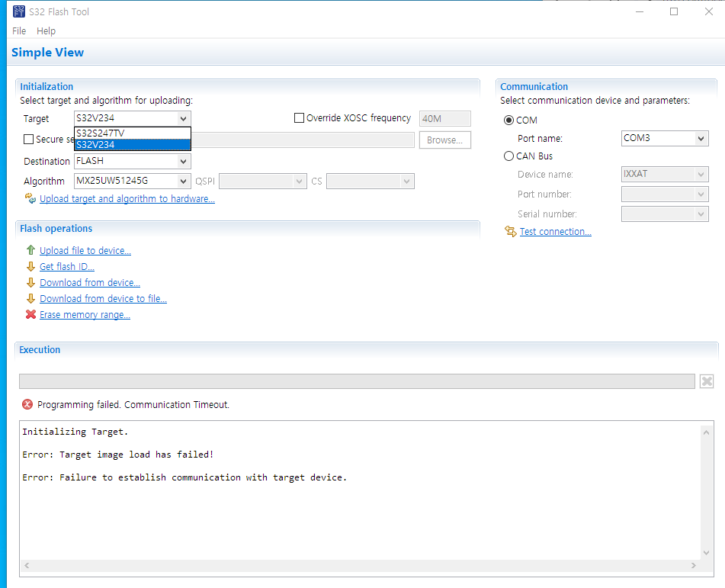Open the Destination FLASH dropdown
This screenshot has height=588, width=725.
point(183,161)
